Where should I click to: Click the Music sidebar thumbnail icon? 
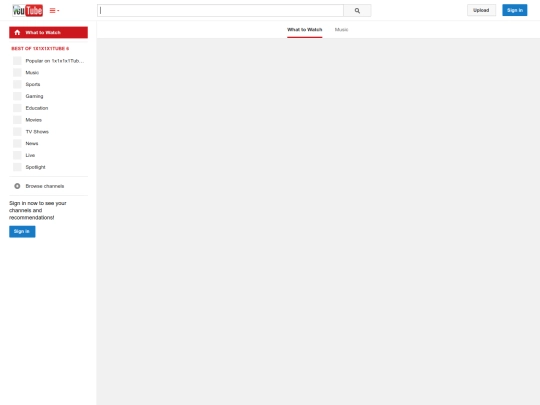pos(17,73)
